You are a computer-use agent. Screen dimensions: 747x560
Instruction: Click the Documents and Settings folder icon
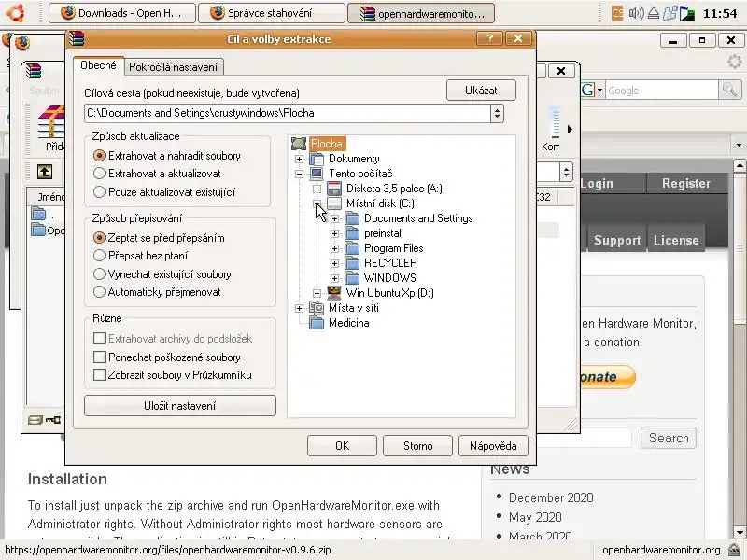(x=352, y=218)
